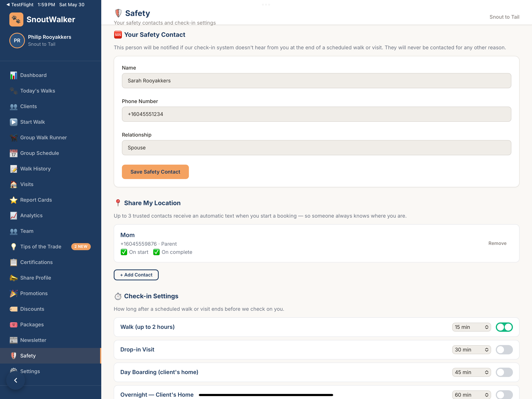
Task: Tap the Report Cards star icon
Action: pyautogui.click(x=13, y=200)
